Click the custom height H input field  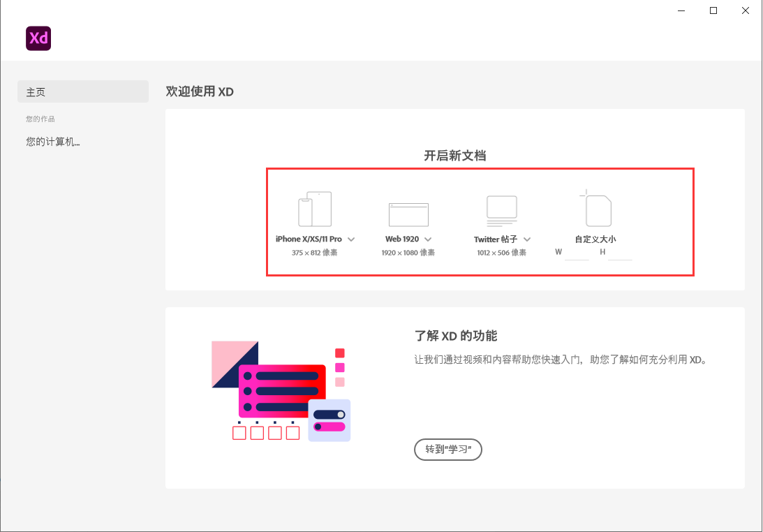tap(620, 253)
